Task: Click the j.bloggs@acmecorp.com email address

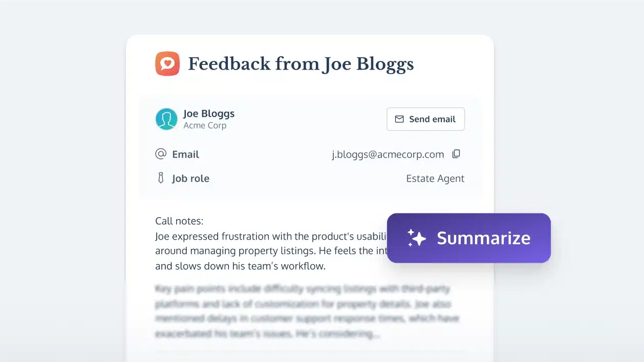Action: click(x=388, y=155)
